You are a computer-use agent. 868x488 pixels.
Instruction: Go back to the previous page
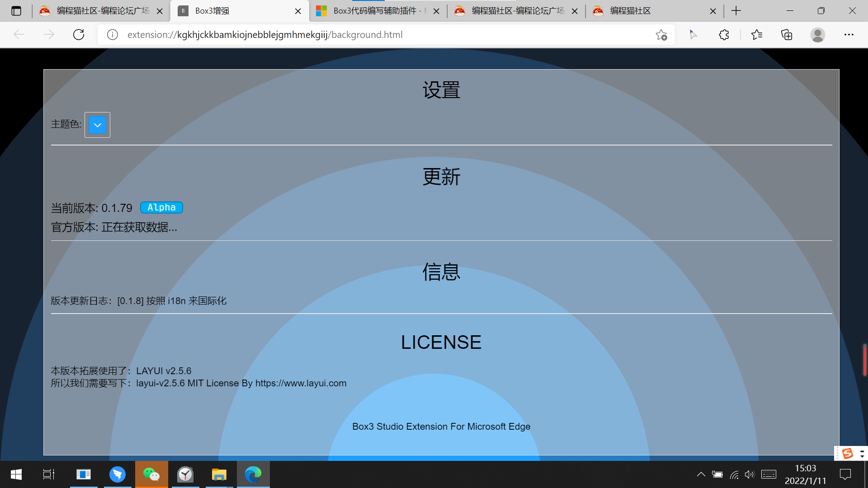pyautogui.click(x=19, y=35)
